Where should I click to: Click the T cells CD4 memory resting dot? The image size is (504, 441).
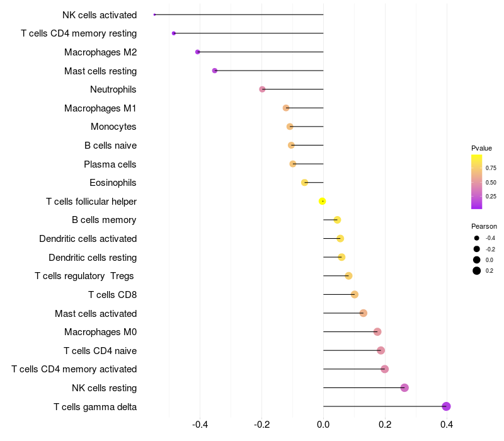(174, 33)
